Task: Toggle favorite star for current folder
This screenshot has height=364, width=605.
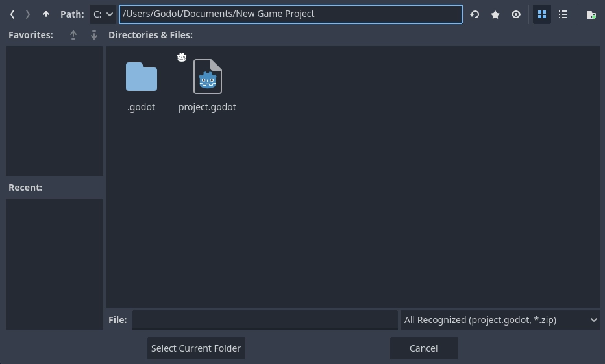Action: (495, 14)
